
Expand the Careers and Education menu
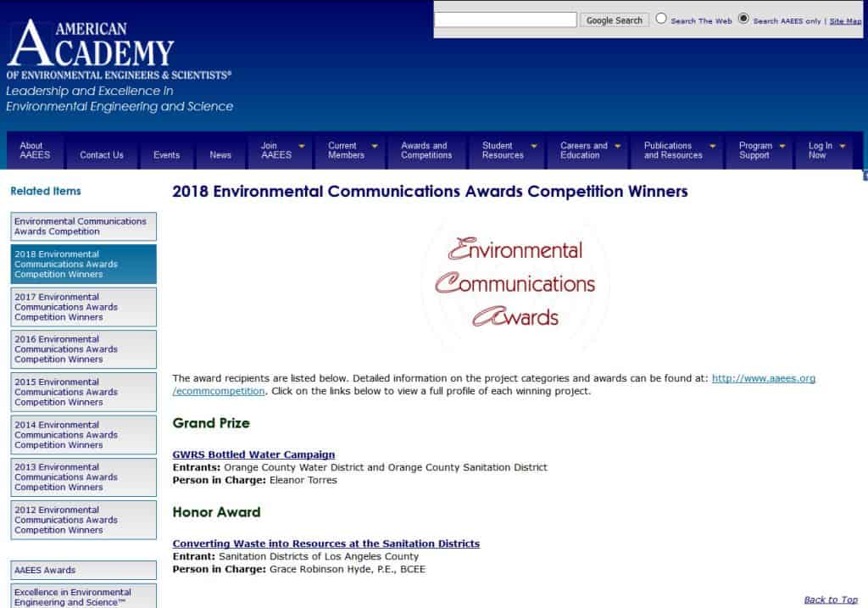[x=618, y=146]
